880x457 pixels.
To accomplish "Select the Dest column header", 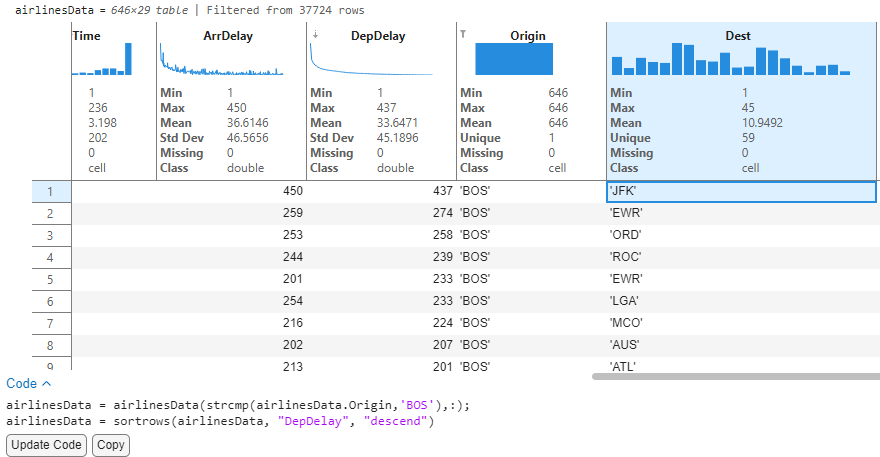I will [738, 36].
